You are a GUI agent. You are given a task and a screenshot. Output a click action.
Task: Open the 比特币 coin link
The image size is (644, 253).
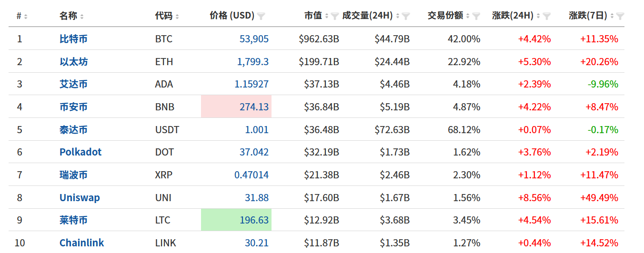[73, 39]
